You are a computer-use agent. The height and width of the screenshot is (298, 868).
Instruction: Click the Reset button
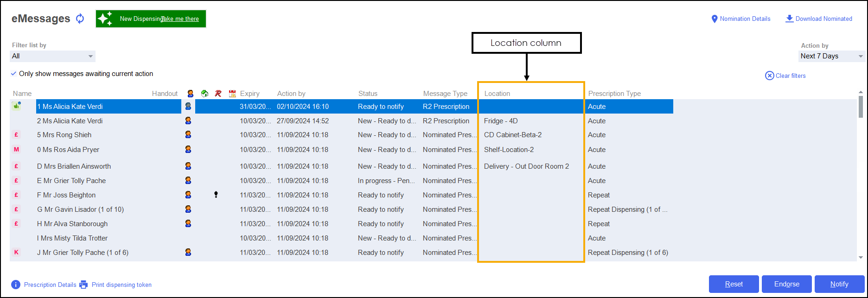(734, 284)
